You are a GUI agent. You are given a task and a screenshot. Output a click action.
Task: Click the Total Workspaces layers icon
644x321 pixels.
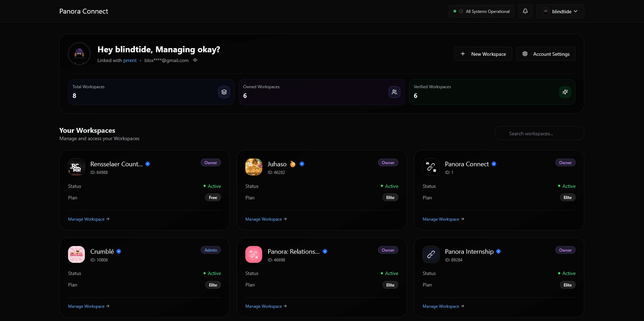click(x=224, y=92)
